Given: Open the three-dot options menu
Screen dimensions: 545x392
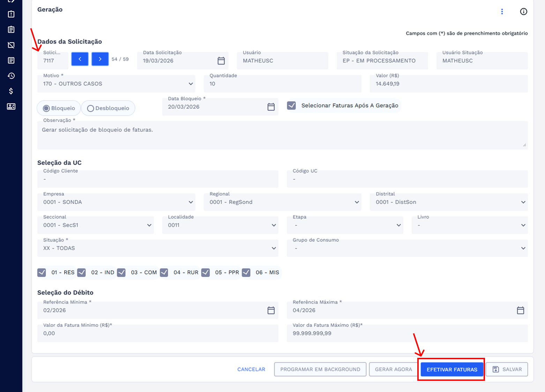Looking at the screenshot, I should pos(502,12).
